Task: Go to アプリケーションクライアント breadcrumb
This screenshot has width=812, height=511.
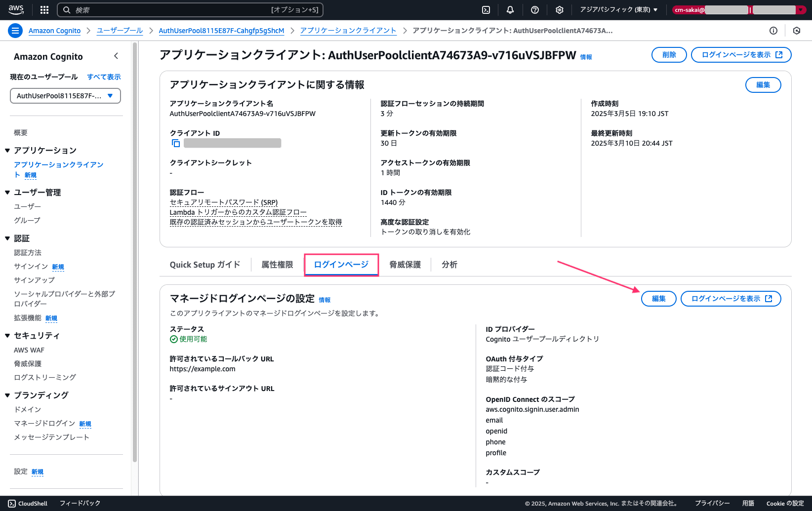Action: point(348,31)
